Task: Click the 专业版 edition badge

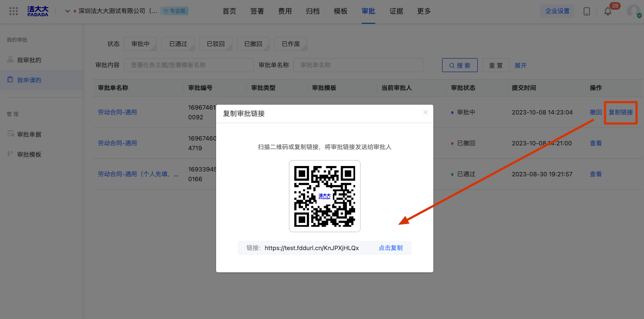Action: [x=174, y=11]
